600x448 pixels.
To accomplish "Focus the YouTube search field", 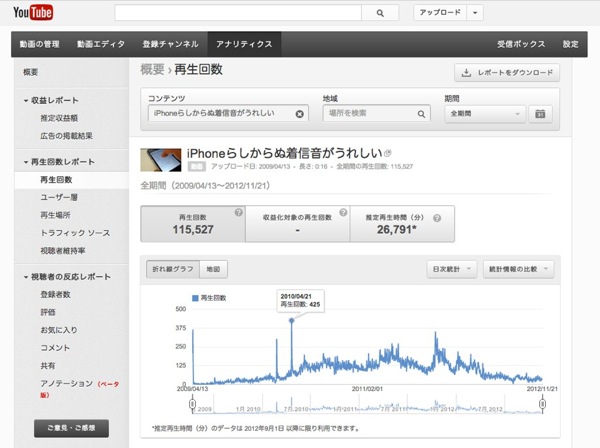I will tap(238, 13).
